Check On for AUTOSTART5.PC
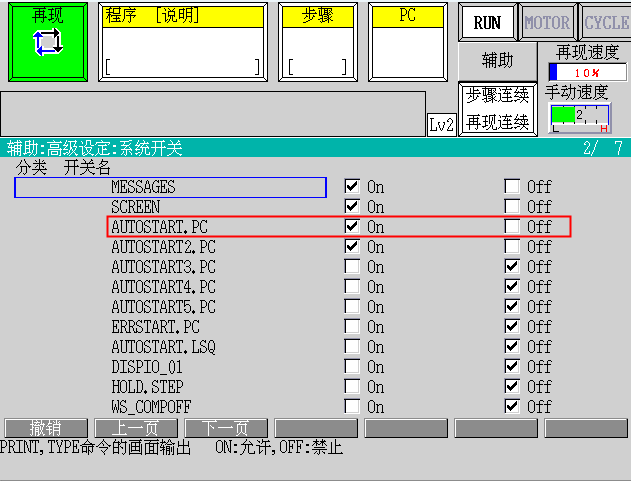This screenshot has height=481, width=631. click(352, 306)
